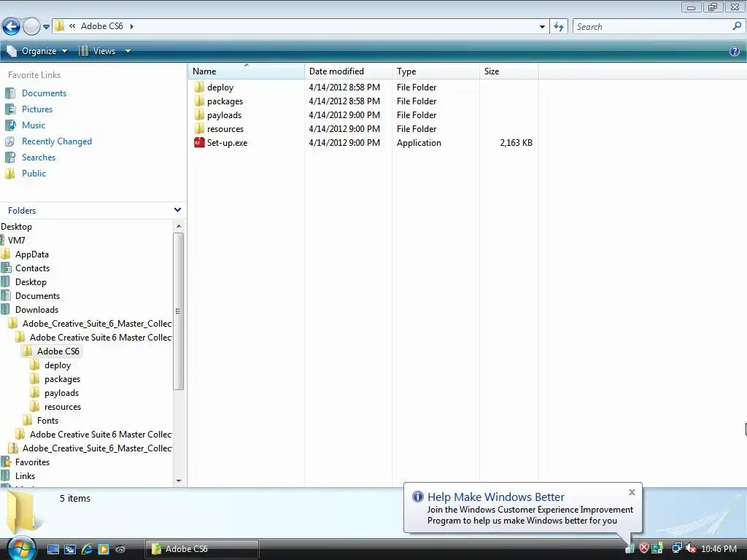Select Desktop root in folder tree
This screenshot has width=747, height=560.
click(x=17, y=227)
